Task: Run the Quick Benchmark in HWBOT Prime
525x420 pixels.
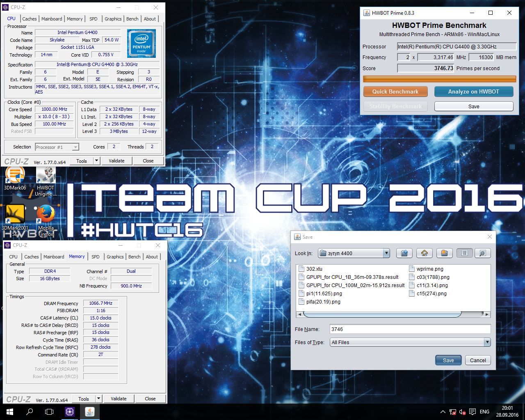Action: click(395, 91)
